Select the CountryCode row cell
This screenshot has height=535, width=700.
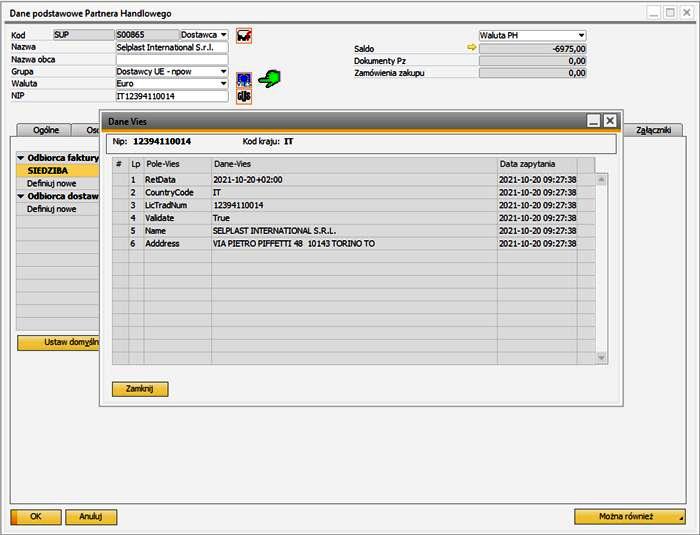[x=178, y=192]
